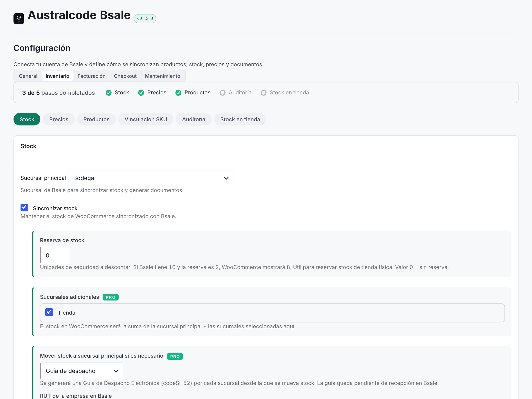
Task: Click the Tienda label text
Action: click(67, 313)
